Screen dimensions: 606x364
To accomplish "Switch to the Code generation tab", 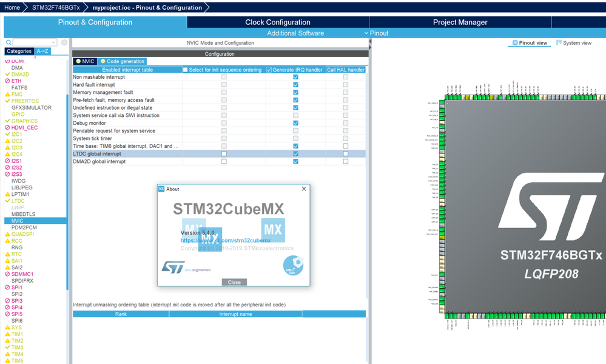I will tap(122, 61).
